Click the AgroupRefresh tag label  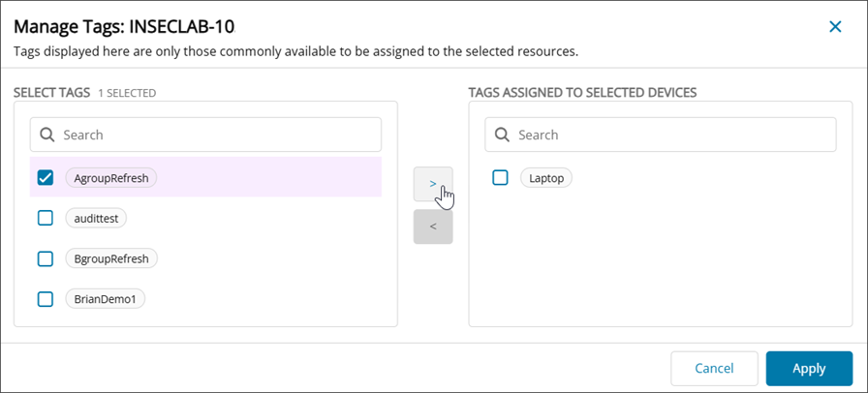(110, 177)
